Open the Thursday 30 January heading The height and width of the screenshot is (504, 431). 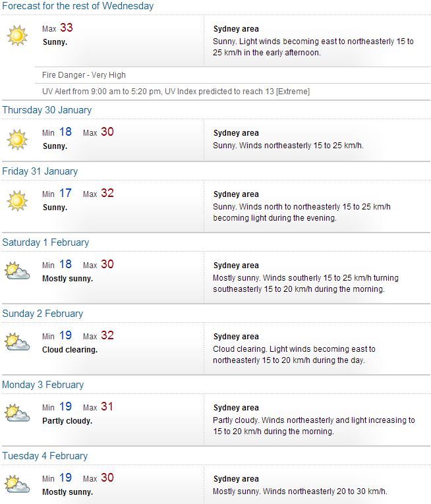[x=47, y=110]
